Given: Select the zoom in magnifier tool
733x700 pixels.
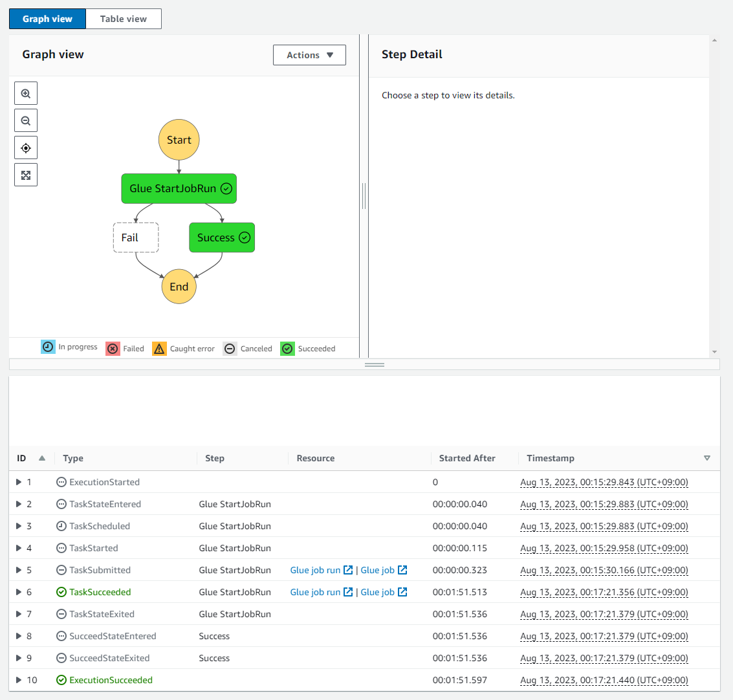Looking at the screenshot, I should (26, 93).
